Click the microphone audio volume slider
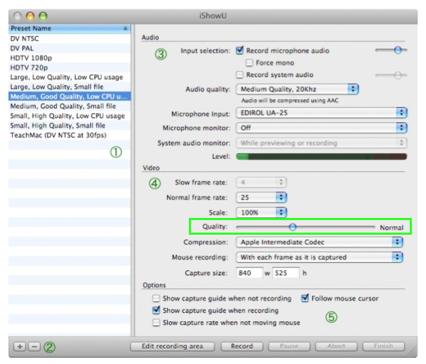 (391, 50)
